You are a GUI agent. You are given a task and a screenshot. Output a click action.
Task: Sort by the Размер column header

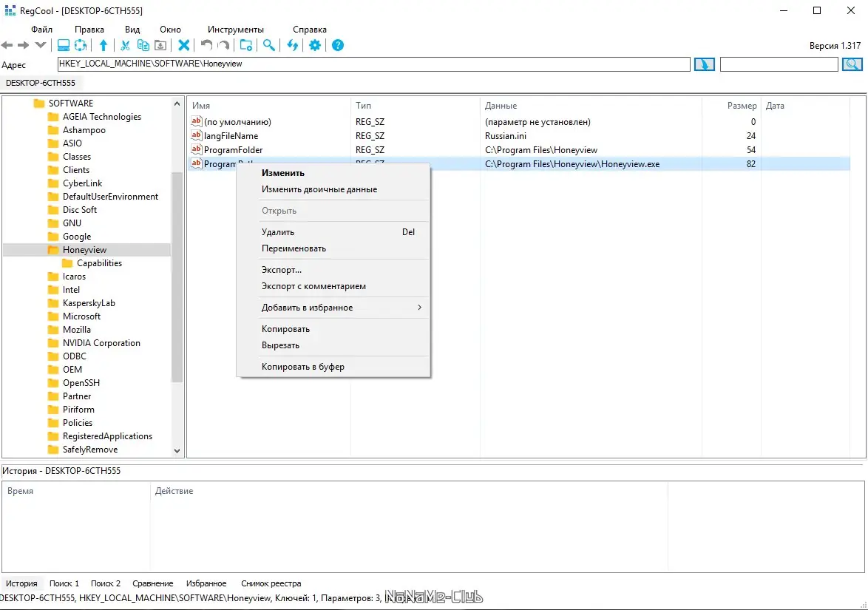731,105
